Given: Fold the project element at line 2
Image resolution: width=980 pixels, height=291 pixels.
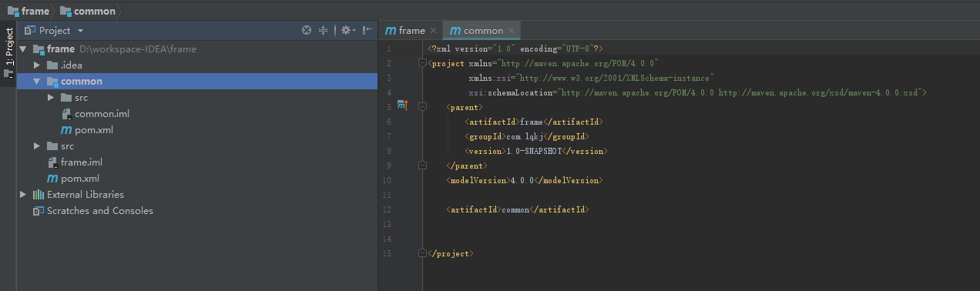Looking at the screenshot, I should point(422,63).
